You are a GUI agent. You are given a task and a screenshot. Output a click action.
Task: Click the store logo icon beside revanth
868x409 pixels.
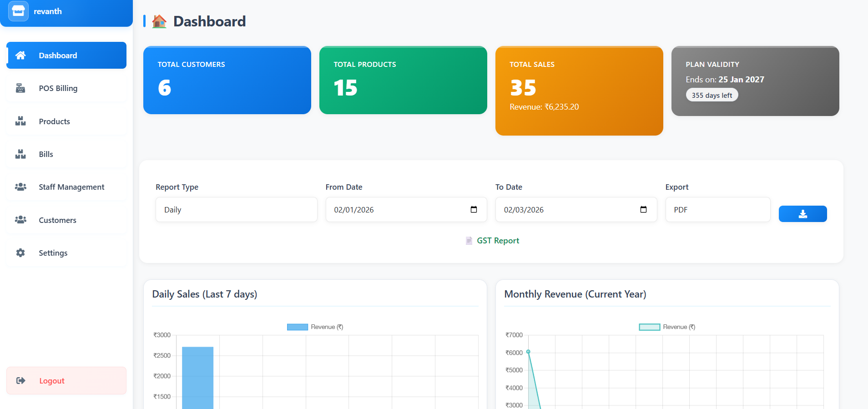18,11
